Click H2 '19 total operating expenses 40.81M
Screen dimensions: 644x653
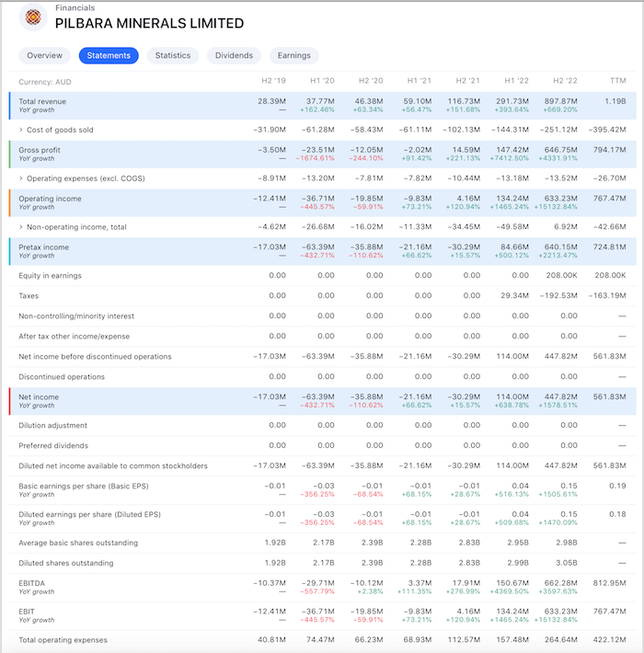pos(271,640)
